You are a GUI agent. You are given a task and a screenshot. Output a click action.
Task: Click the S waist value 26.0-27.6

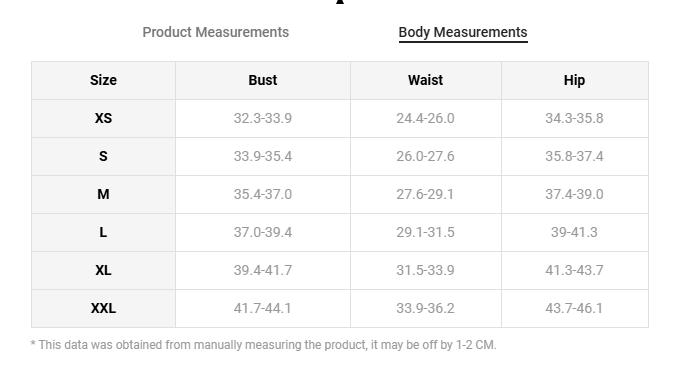pos(425,156)
